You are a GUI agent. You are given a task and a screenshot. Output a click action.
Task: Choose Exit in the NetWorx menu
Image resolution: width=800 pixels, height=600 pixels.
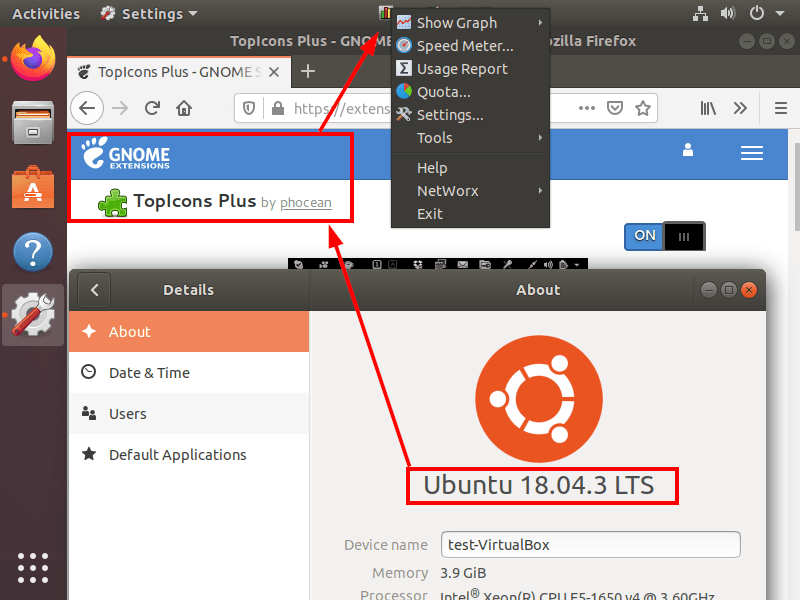point(470,214)
